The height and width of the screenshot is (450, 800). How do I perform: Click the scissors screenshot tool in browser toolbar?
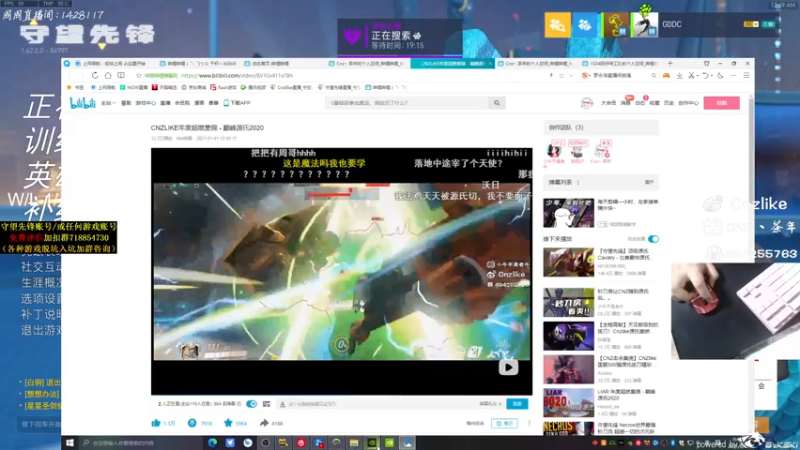click(x=691, y=76)
